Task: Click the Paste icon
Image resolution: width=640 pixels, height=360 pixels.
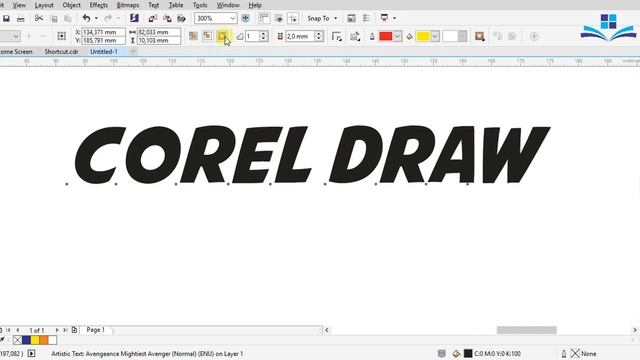Action: tap(68, 18)
